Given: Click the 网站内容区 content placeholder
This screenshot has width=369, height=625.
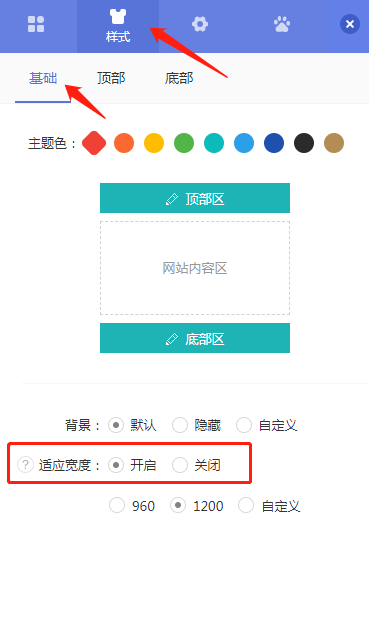Looking at the screenshot, I should coord(195,268).
